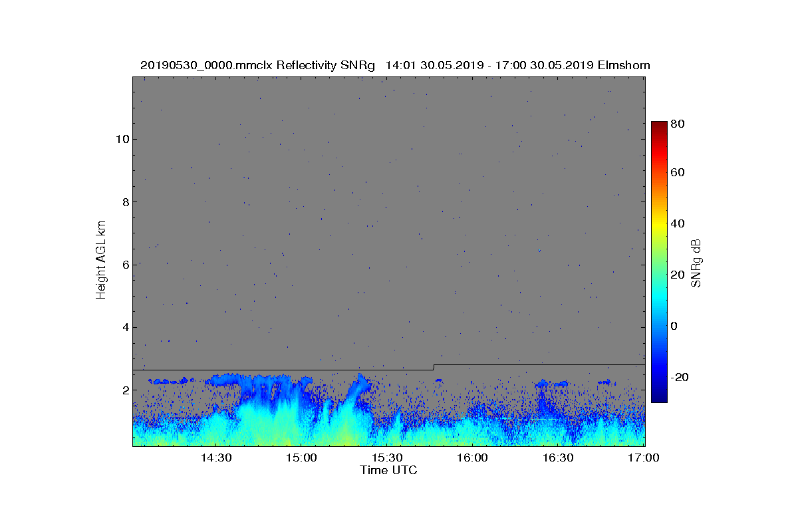The width and height of the screenshot is (798, 532).
Task: Click the height tick label 4
Action: point(124,327)
